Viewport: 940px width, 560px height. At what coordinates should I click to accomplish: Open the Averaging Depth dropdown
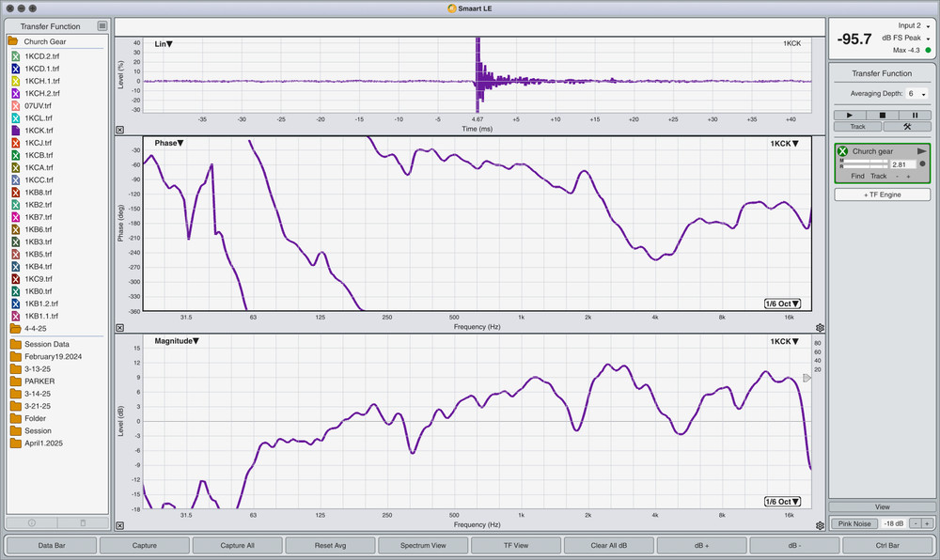[x=916, y=94]
